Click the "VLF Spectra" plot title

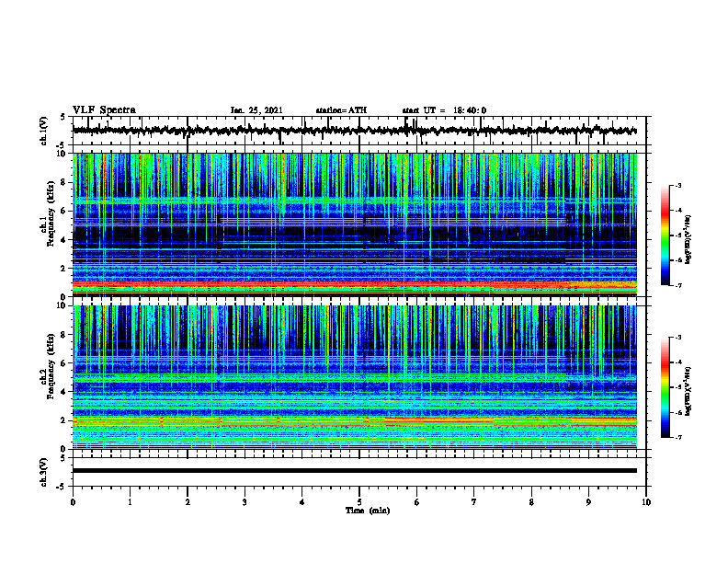104,110
